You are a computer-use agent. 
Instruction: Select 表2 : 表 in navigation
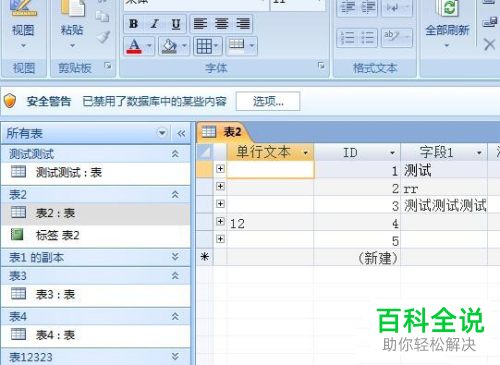pyautogui.click(x=95, y=213)
